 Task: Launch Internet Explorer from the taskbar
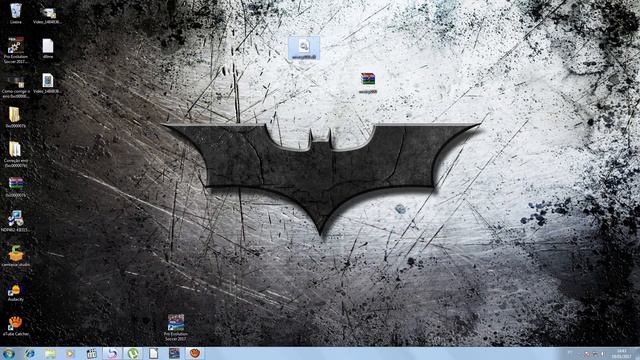(x=29, y=353)
